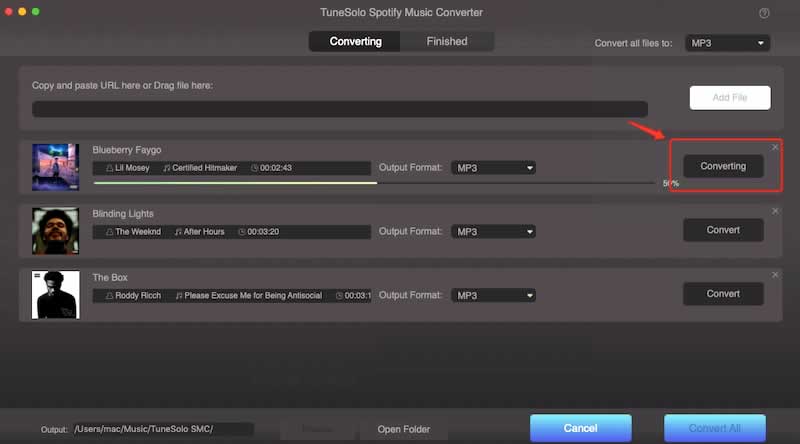Remove Blinding Lights with its X icon
Screen dimensions: 800x444
[x=775, y=211]
